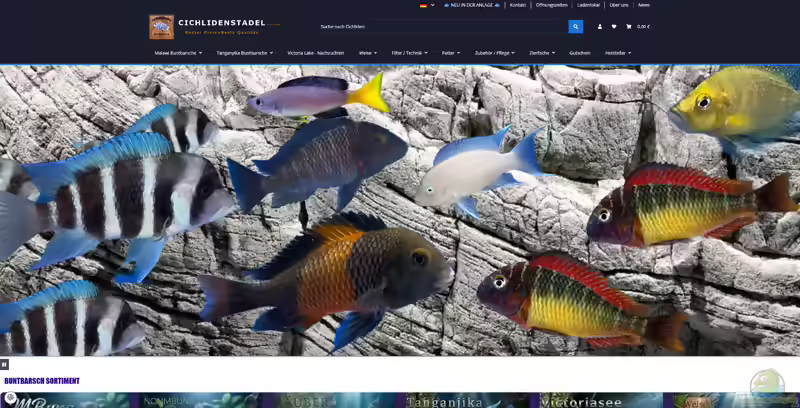Expand the Futter dropdown
This screenshot has height=408, width=800.
(451, 53)
